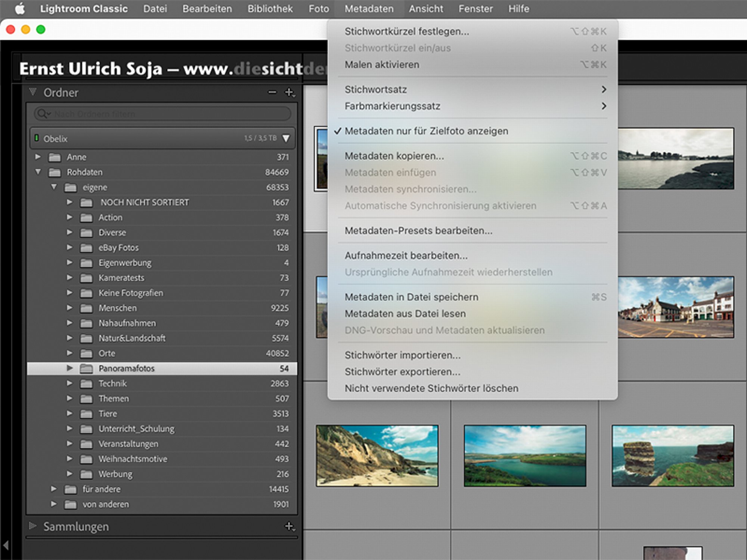Click the folder filter search field
This screenshot has width=747, height=560.
[x=163, y=113]
